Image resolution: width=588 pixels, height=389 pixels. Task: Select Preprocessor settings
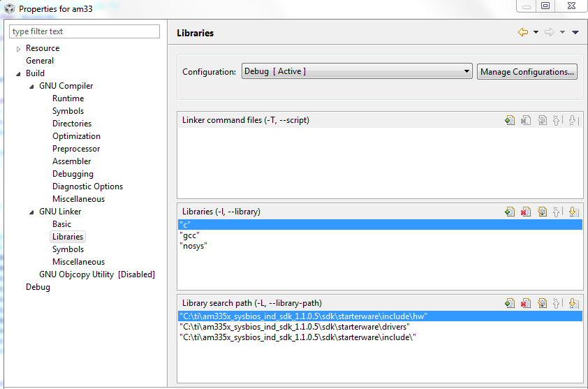tap(76, 149)
